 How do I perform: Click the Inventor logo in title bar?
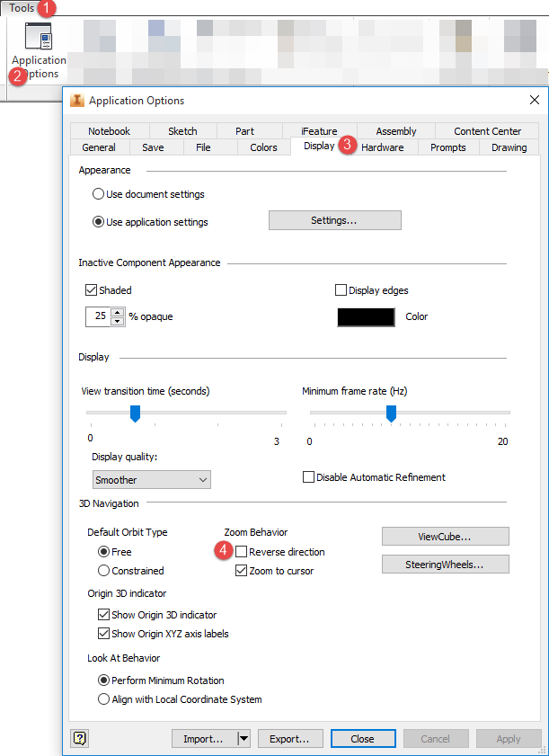[x=77, y=101]
